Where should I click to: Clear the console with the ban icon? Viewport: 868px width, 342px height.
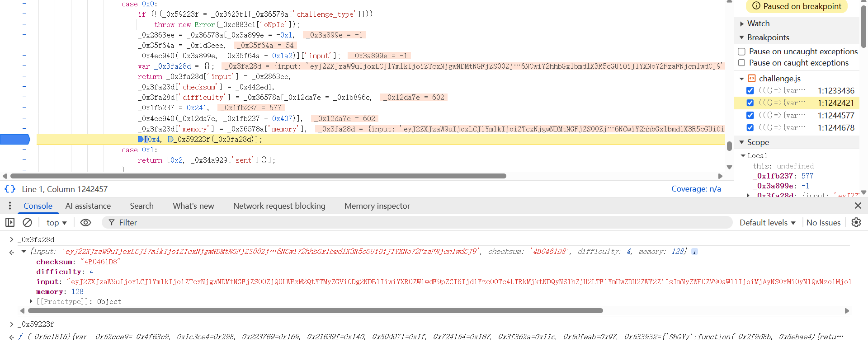pyautogui.click(x=27, y=222)
